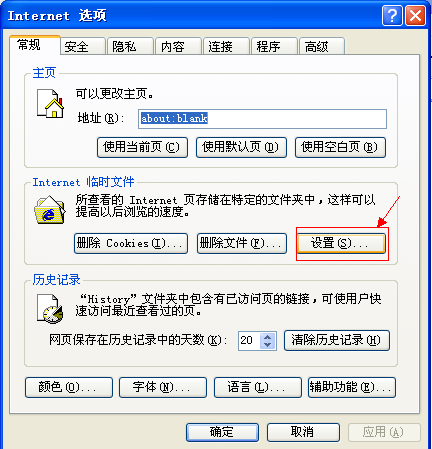Click the Internet temporary files folder icon
This screenshot has width=432, height=449.
click(x=50, y=210)
